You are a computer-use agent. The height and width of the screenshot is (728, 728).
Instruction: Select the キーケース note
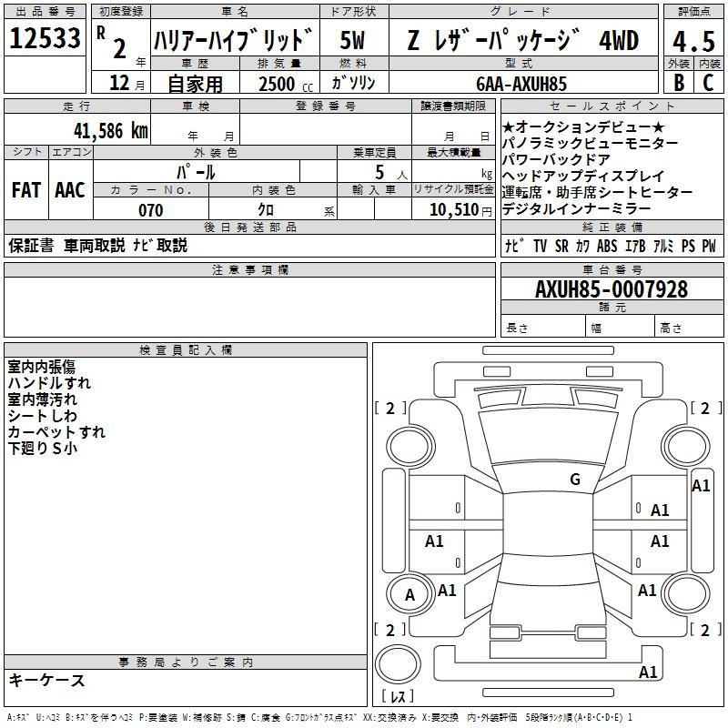(47, 680)
